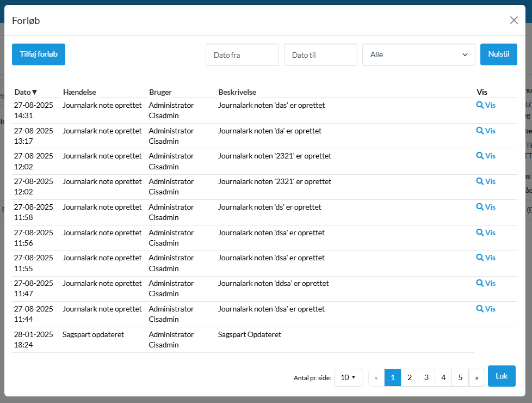Screen dimensions: 532x403
Task: Click magnifier icon for 11:47 'ddsa' entry
Action: coord(480,283)
